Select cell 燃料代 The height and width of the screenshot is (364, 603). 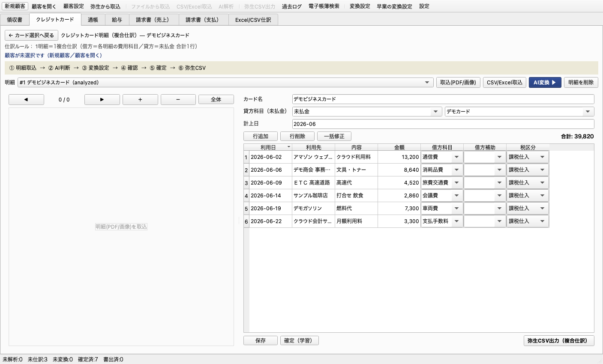click(356, 209)
